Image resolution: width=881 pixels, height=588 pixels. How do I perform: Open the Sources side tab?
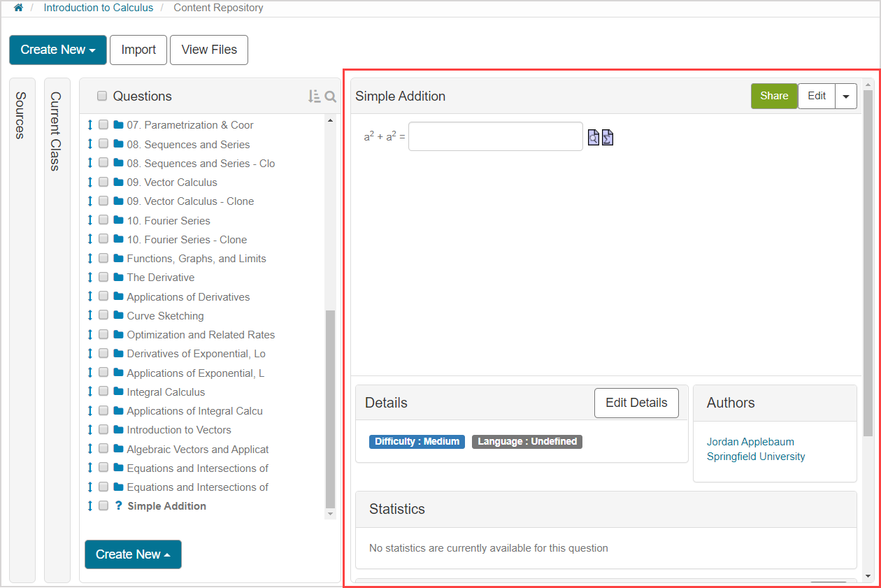(20, 115)
